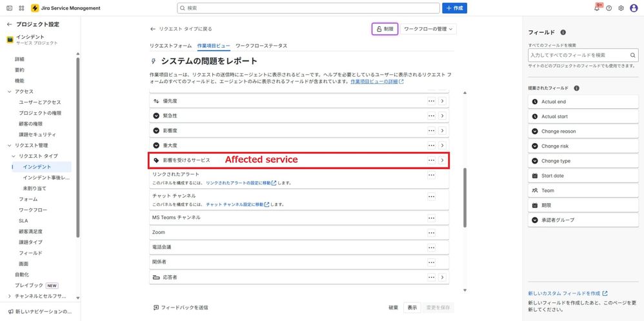Open more options for 影響を受けるサービス row
The height and width of the screenshot is (321, 644).
(x=431, y=160)
